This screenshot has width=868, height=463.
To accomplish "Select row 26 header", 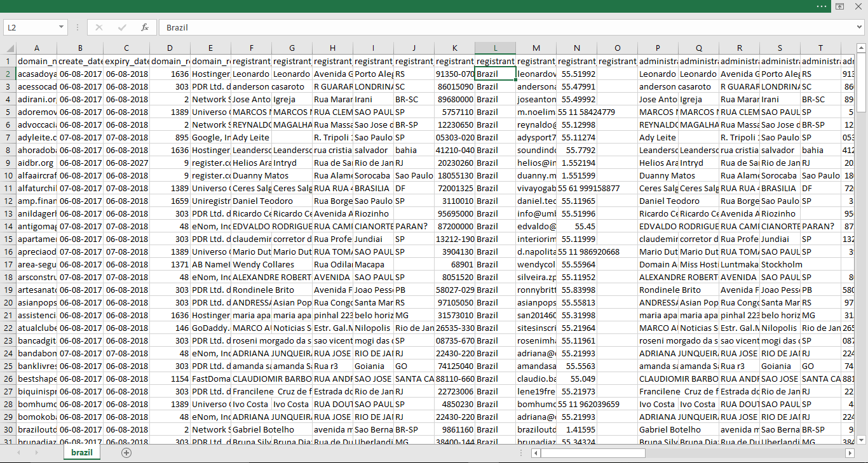I will tap(8, 379).
